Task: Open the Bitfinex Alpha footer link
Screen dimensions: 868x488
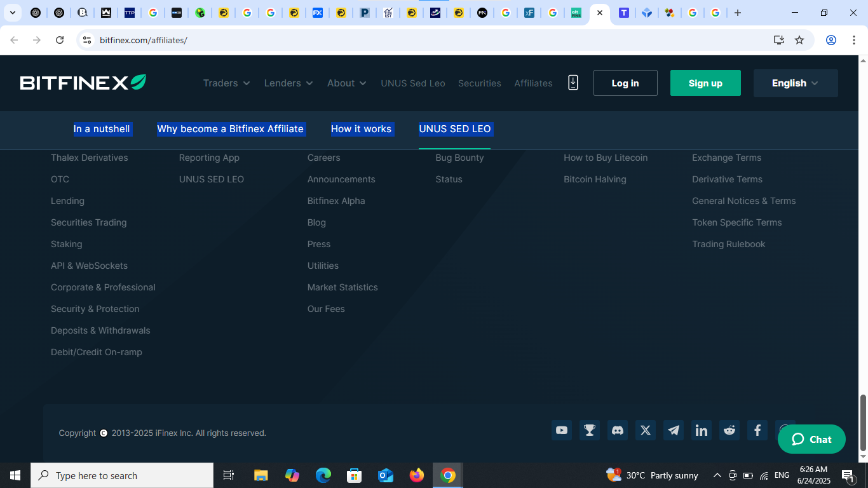Action: [336, 201]
